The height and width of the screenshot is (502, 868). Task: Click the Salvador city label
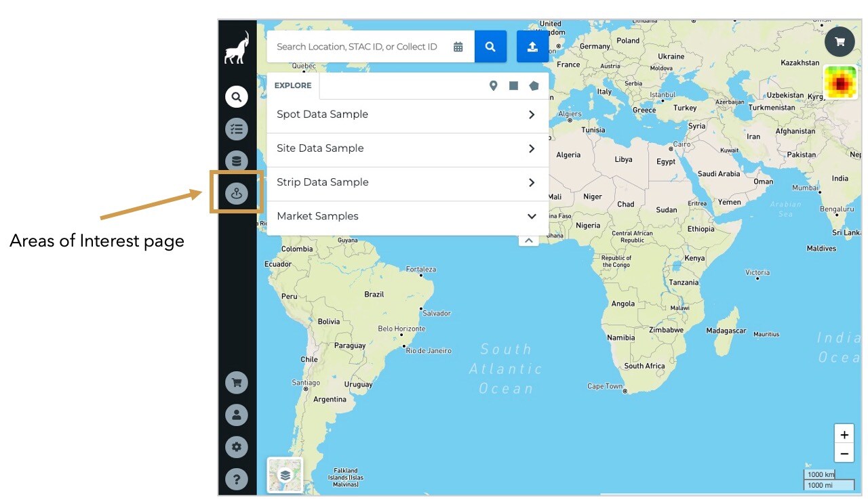(x=437, y=313)
